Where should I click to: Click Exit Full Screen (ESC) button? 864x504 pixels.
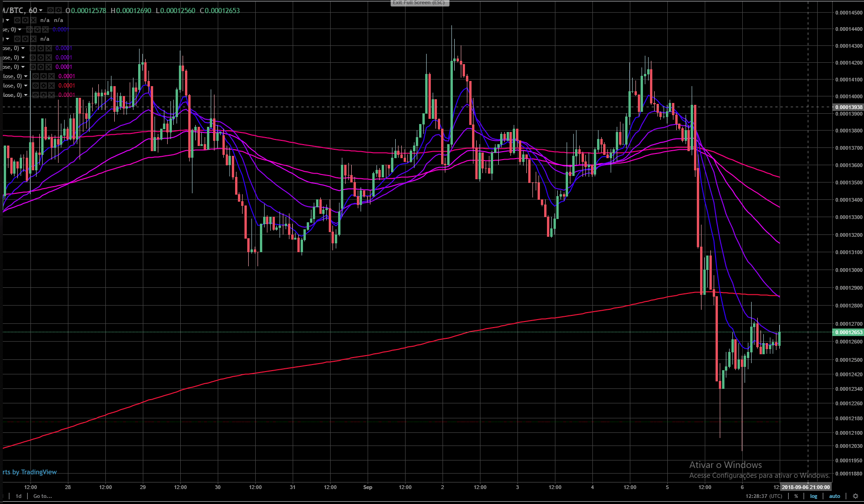tap(420, 3)
